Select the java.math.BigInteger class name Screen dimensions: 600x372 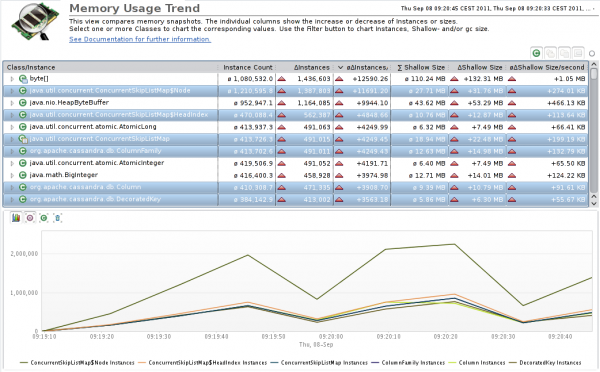(64, 175)
